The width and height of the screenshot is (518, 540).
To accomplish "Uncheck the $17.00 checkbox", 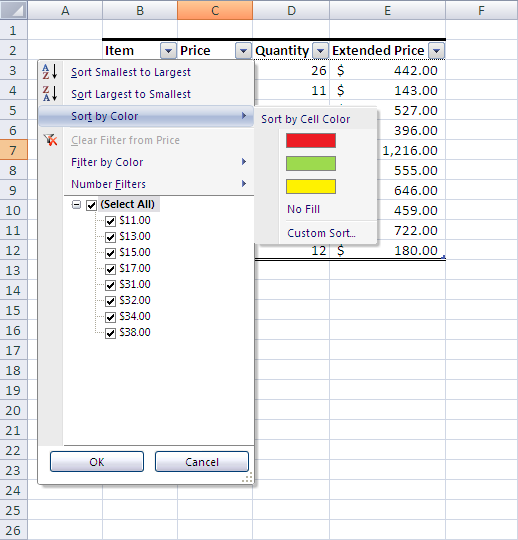I will click(x=110, y=269).
